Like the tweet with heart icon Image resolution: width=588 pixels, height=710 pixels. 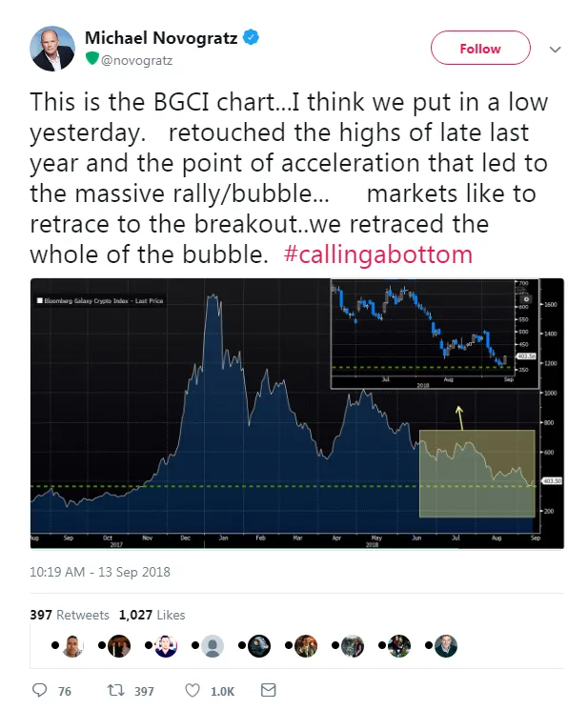(x=193, y=690)
